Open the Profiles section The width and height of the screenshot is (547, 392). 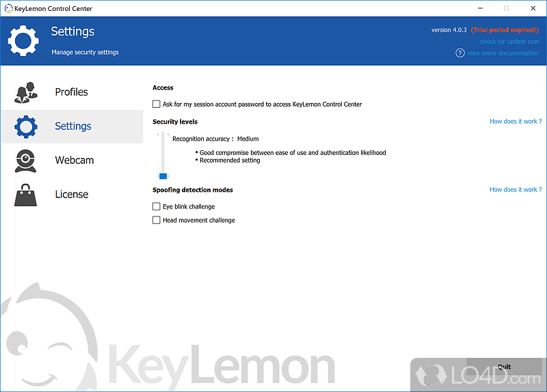[72, 92]
